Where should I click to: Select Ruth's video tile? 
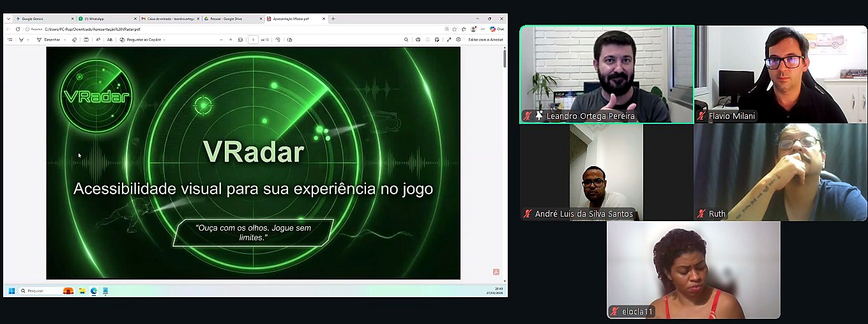(x=780, y=173)
